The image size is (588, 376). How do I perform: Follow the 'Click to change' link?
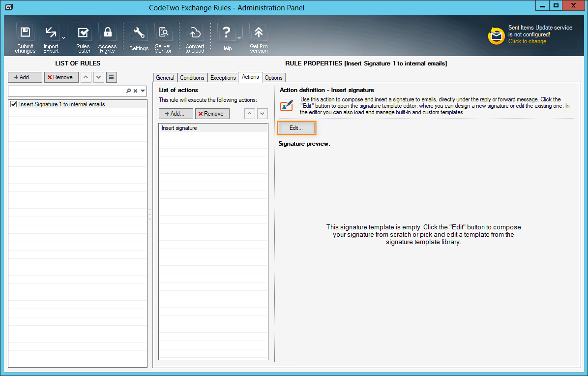(527, 41)
